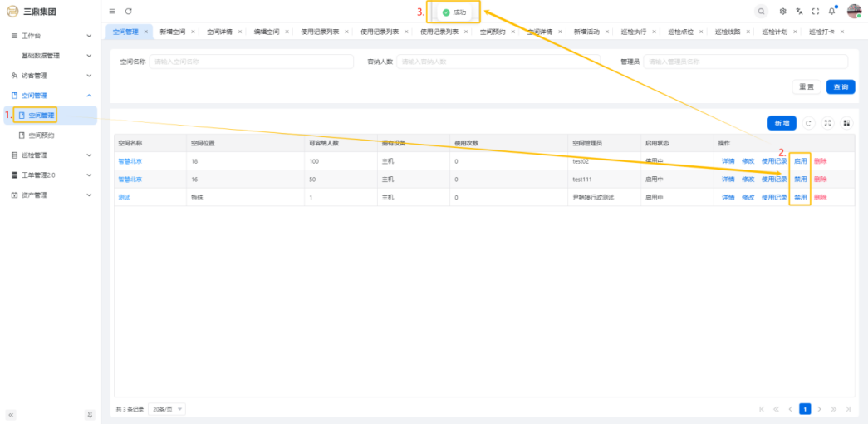Viewport: 868px width, 424px height.
Task: Open the settings gear icon in header
Action: pos(782,12)
